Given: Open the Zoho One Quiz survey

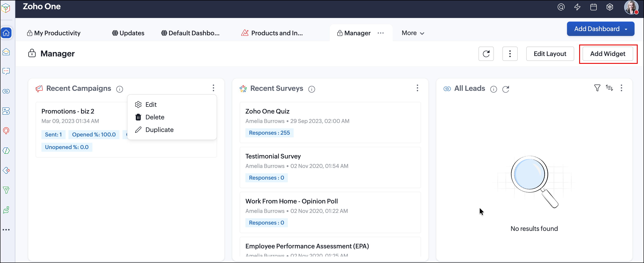Looking at the screenshot, I should pyautogui.click(x=267, y=111).
